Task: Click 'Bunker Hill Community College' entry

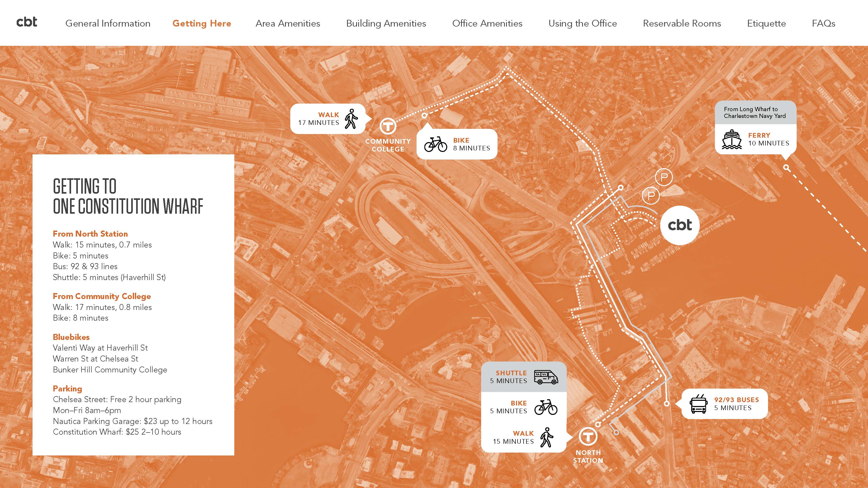Action: (110, 370)
